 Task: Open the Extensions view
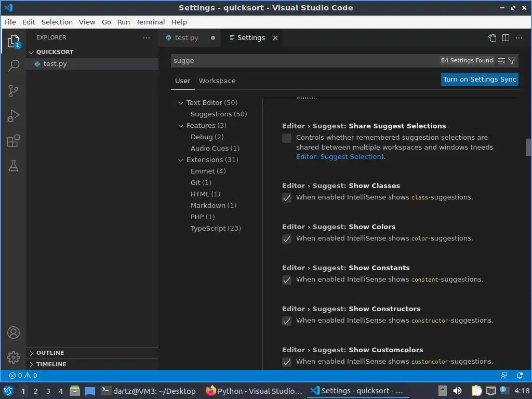[x=14, y=141]
